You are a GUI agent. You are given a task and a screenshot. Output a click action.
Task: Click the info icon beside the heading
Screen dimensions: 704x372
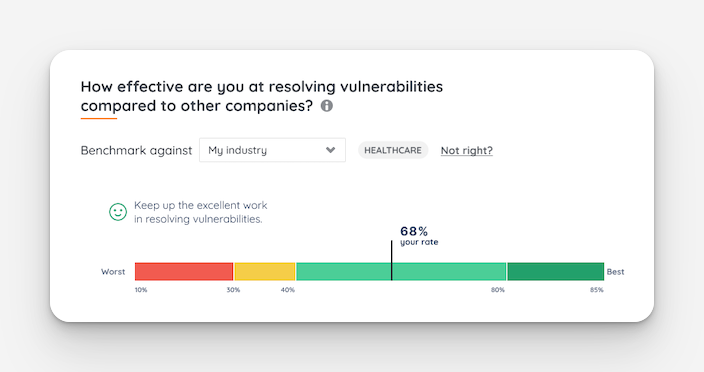(326, 106)
